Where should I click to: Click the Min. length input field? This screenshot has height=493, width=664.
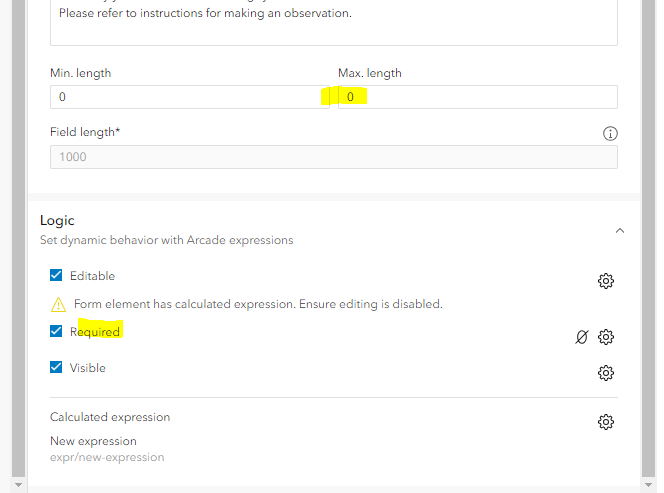click(x=183, y=97)
